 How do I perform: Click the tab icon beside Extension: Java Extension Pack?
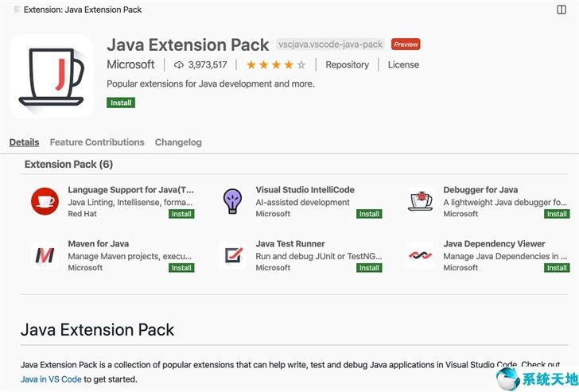(17, 10)
